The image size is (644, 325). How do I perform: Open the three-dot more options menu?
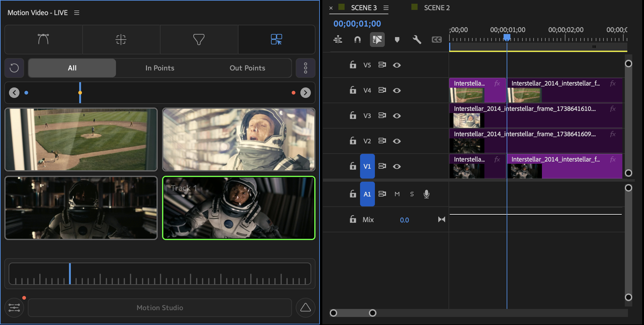tap(305, 68)
